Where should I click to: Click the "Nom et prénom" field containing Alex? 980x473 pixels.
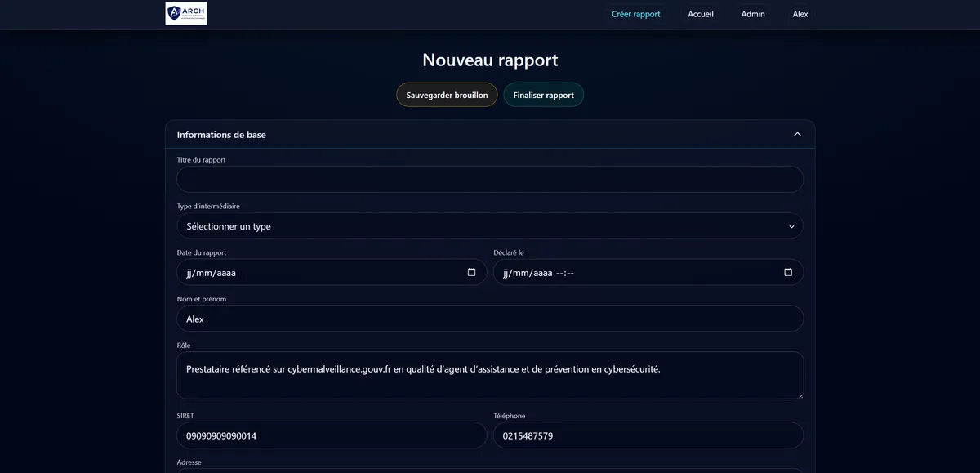490,319
